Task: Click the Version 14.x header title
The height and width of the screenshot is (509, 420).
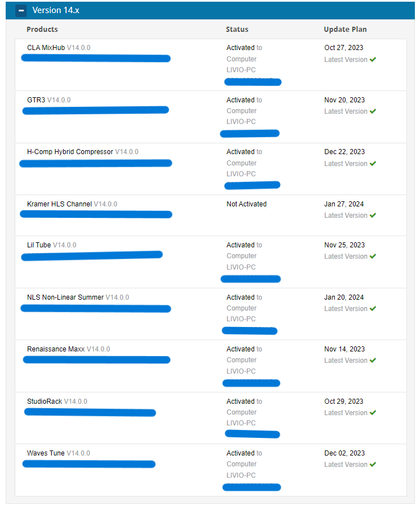Action: [x=56, y=10]
